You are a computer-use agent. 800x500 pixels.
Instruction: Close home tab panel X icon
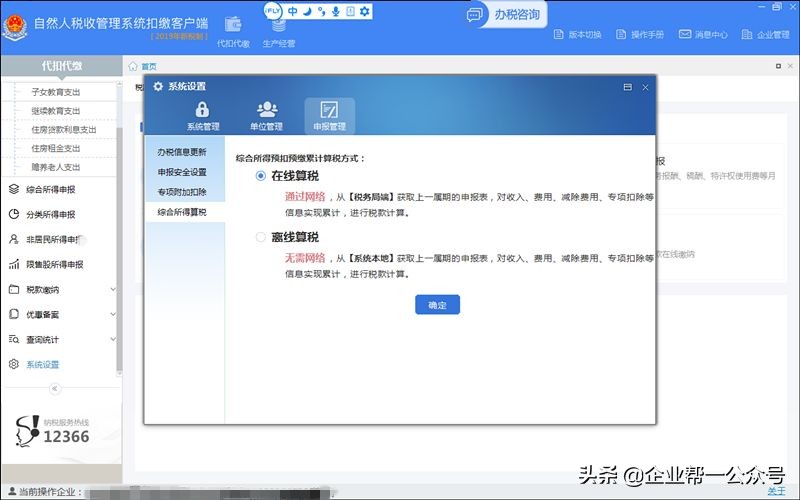coord(790,66)
